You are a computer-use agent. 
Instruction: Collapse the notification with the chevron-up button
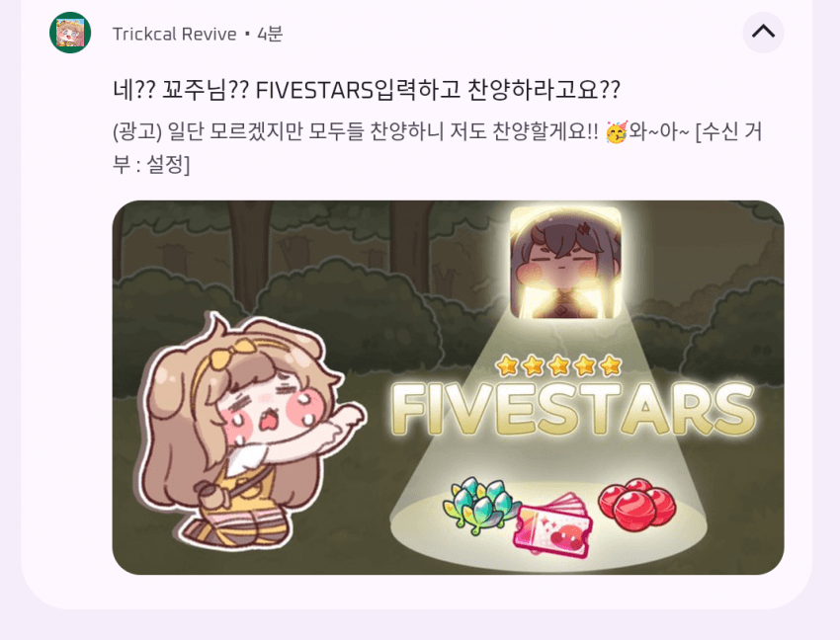[x=763, y=33]
